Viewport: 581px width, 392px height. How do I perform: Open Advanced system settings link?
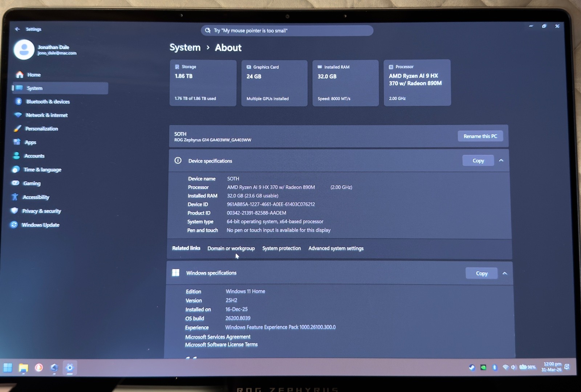[x=336, y=248]
